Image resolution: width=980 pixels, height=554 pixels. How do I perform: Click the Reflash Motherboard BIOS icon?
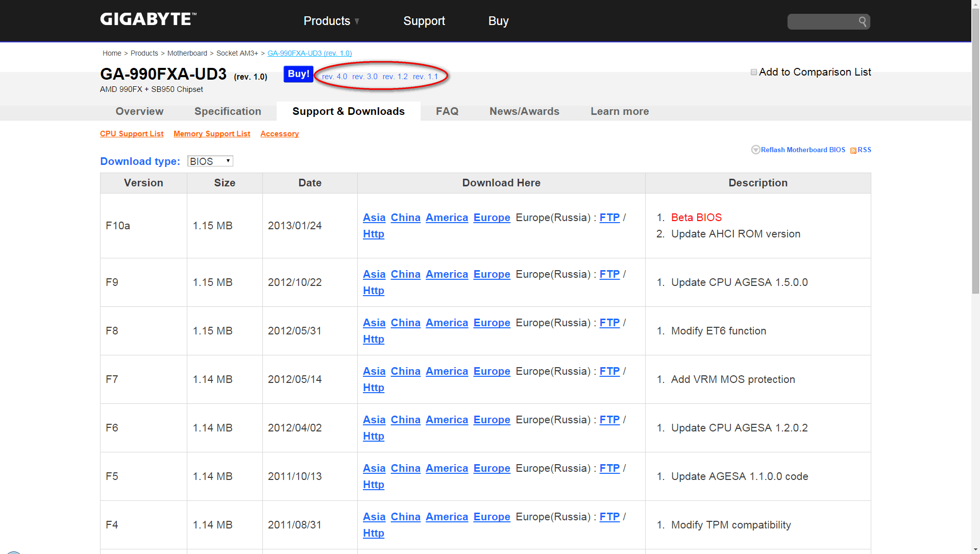(755, 150)
